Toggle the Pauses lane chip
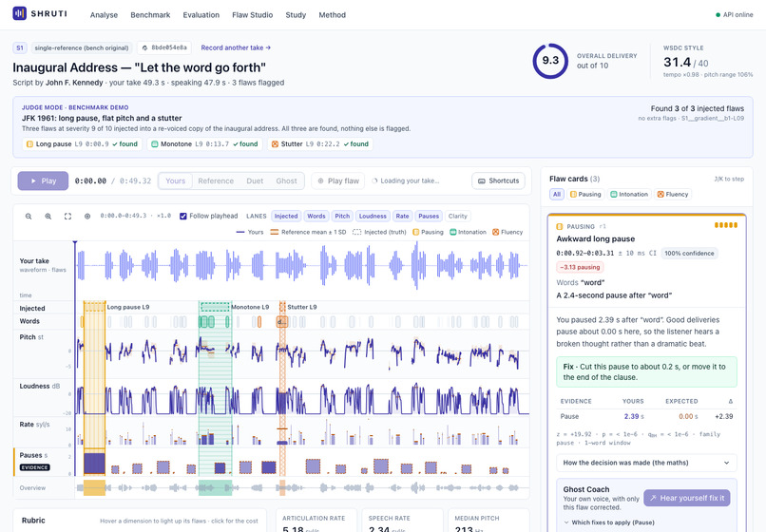The width and height of the screenshot is (766, 532). click(x=429, y=216)
